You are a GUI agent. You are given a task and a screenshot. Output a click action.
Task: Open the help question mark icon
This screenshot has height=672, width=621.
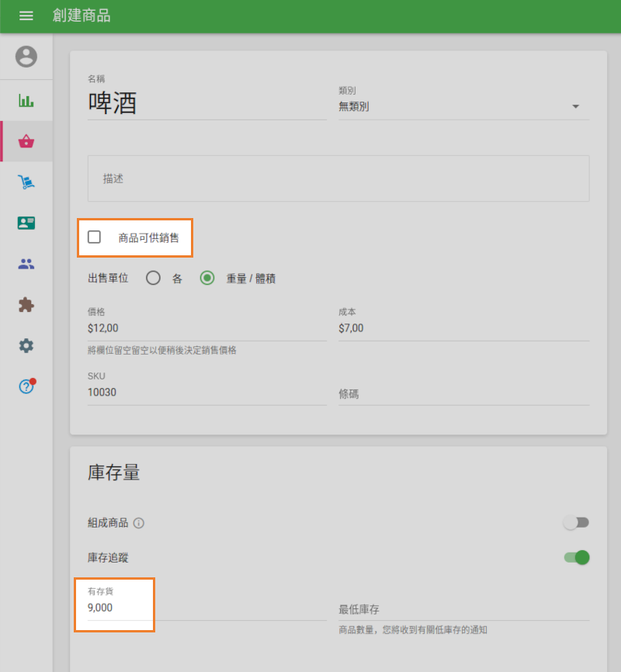(x=26, y=386)
